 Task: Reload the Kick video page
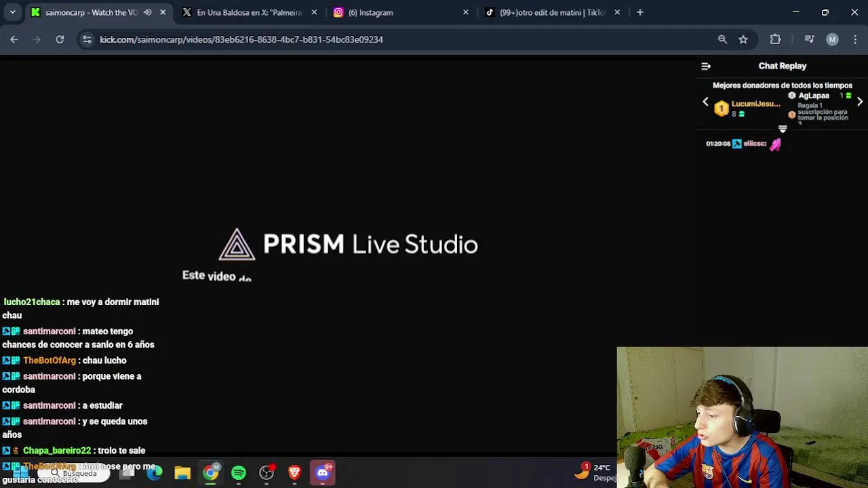click(60, 39)
